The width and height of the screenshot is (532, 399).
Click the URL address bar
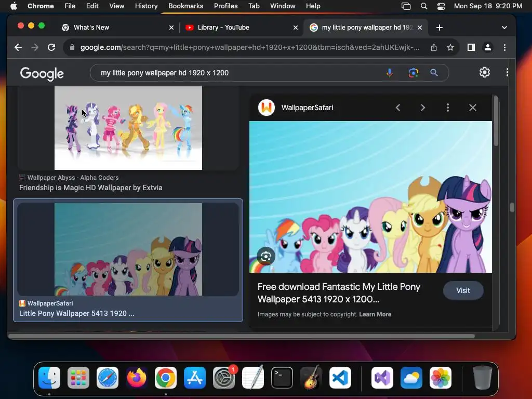(249, 47)
